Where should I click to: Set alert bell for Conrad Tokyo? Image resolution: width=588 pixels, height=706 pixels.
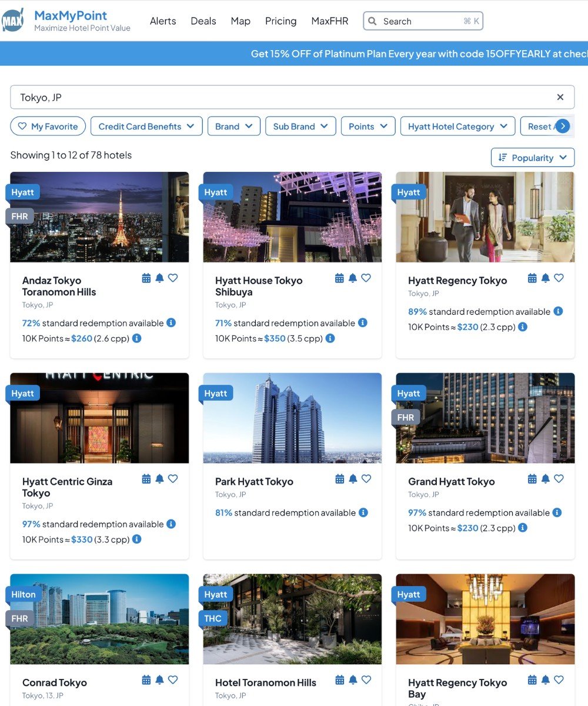click(159, 680)
